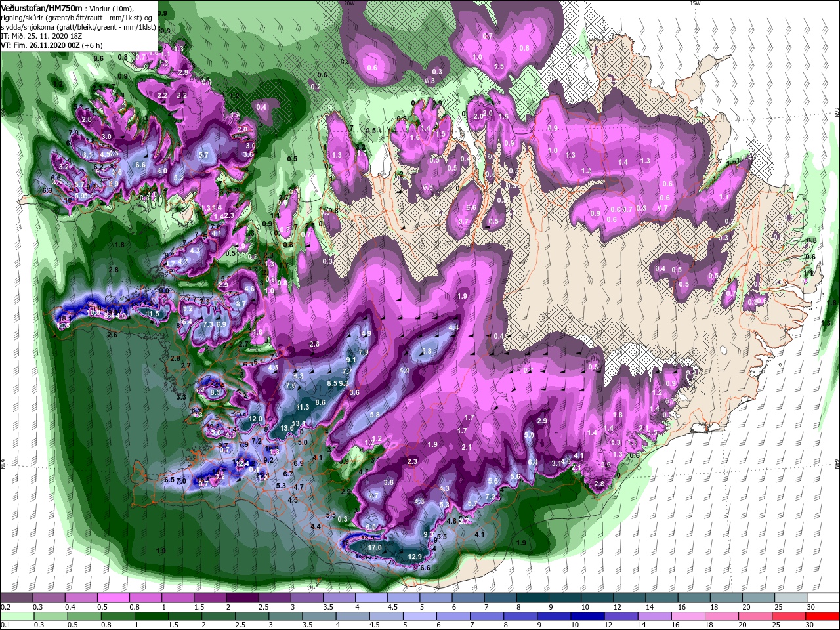Select lower legend pale green swatch at 0.1

coord(16,616)
